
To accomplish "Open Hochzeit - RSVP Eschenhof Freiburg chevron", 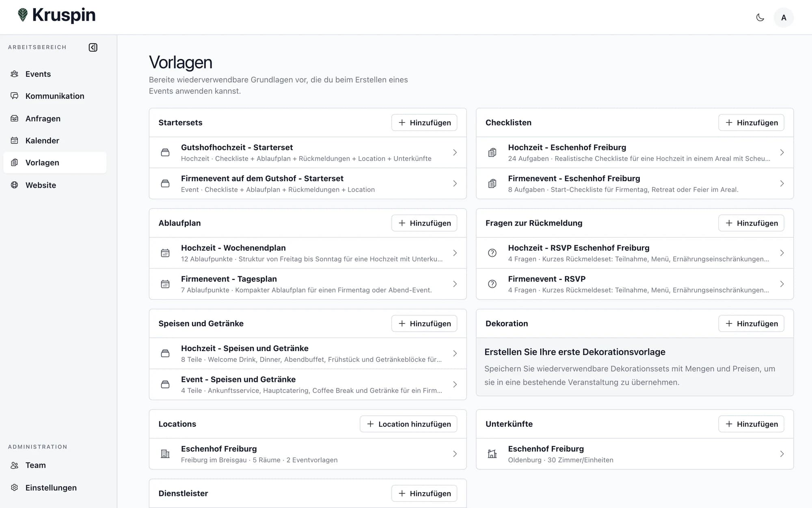I will (x=782, y=253).
